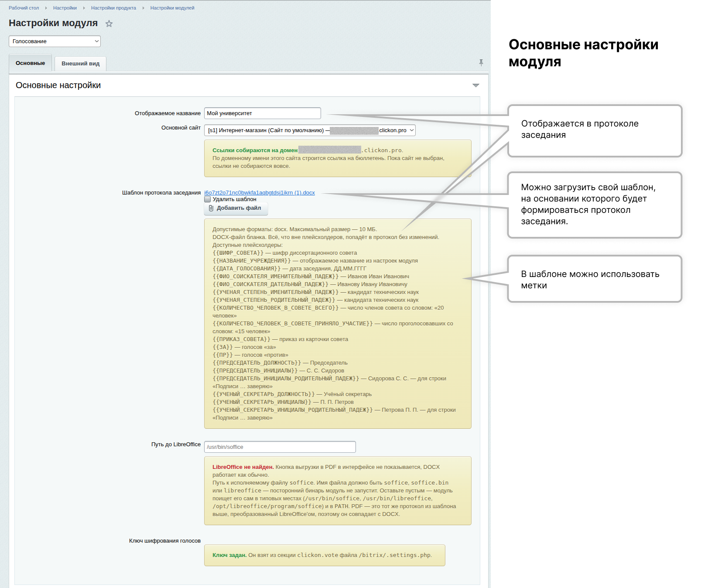Viewport: 718px width, 588px height.
Task: Click the {{ПРЕДСЕДАТЕЛЬ_ДОЛЖНОСТЬ}} placeholder text
Action: pyautogui.click(x=257, y=363)
